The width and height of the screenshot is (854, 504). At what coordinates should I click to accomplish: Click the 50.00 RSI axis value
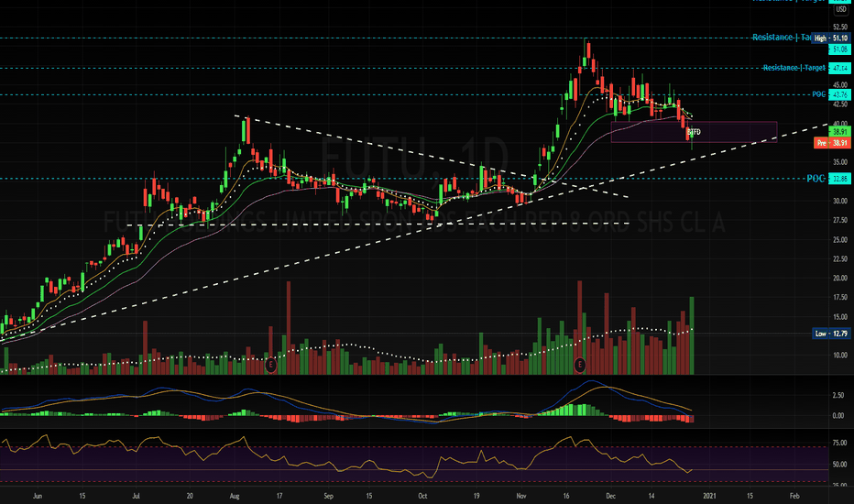click(x=840, y=465)
